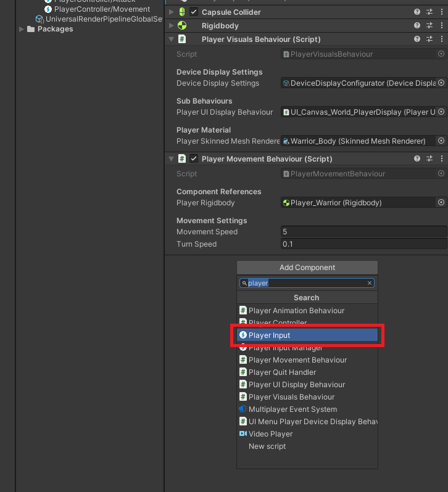This screenshot has width=448, height=492.
Task: Click Player Movement Behaviour script icon
Action: (182, 158)
